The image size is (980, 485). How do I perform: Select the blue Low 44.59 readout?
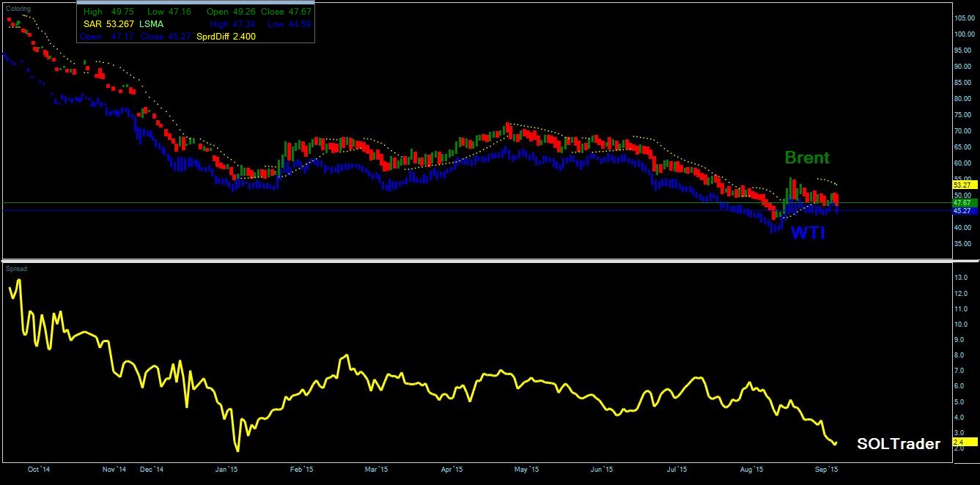(289, 24)
